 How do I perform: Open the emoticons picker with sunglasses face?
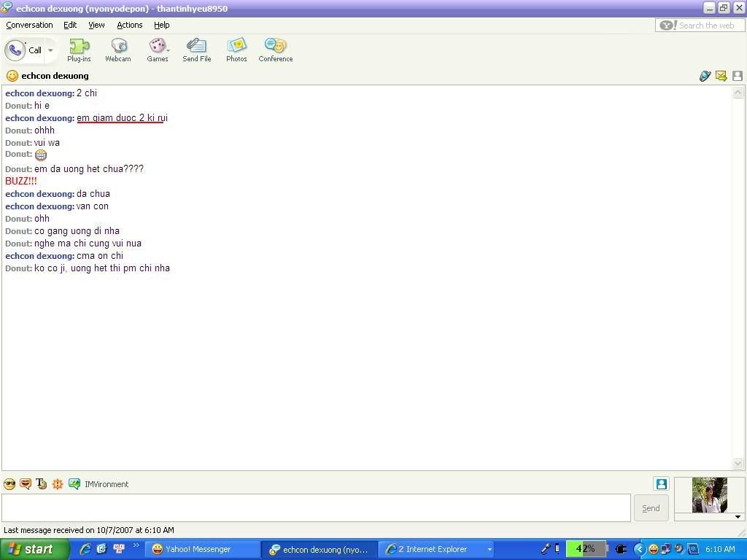point(9,484)
